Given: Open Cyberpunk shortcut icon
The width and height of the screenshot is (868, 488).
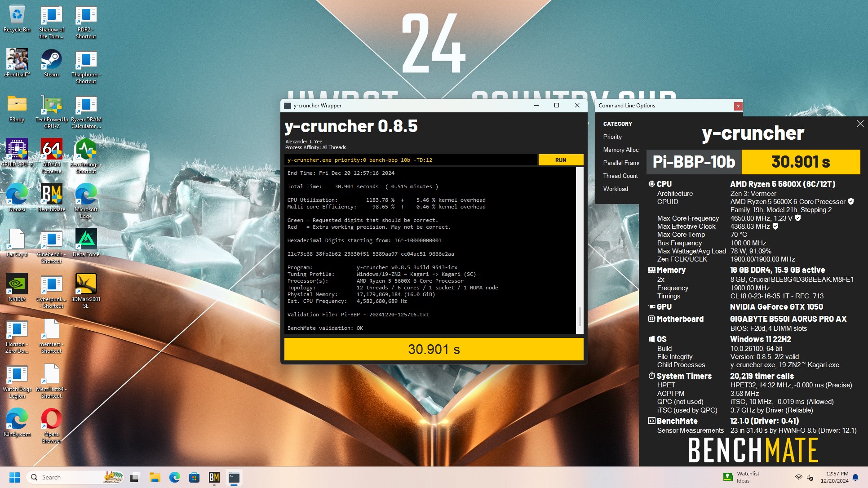Looking at the screenshot, I should pyautogui.click(x=52, y=292).
